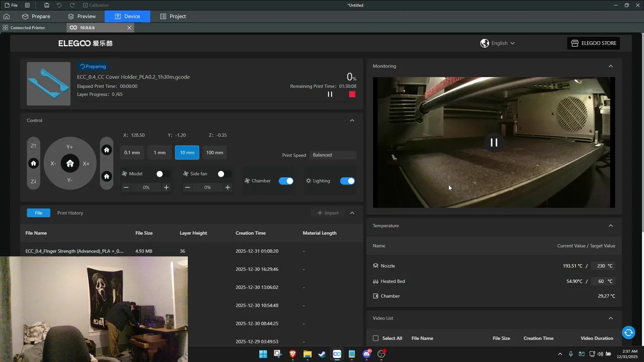Click the cover holder model thumbnail

click(48, 83)
